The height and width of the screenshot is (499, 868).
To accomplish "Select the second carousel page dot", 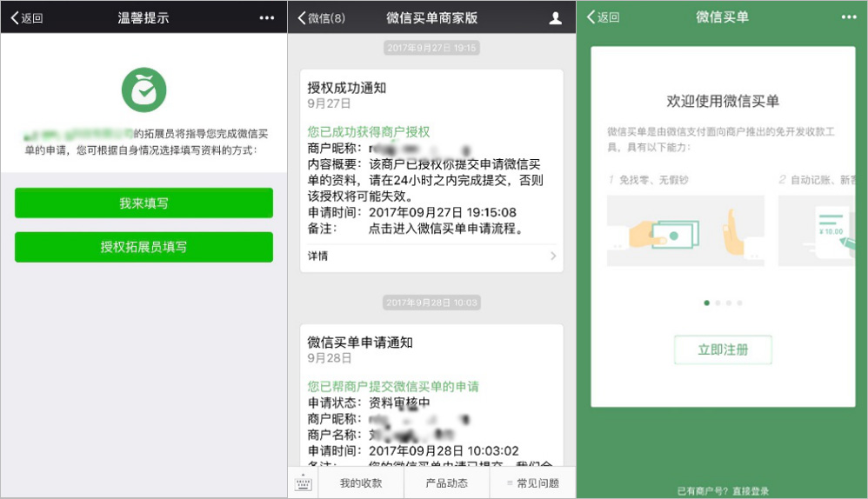I will (x=718, y=303).
